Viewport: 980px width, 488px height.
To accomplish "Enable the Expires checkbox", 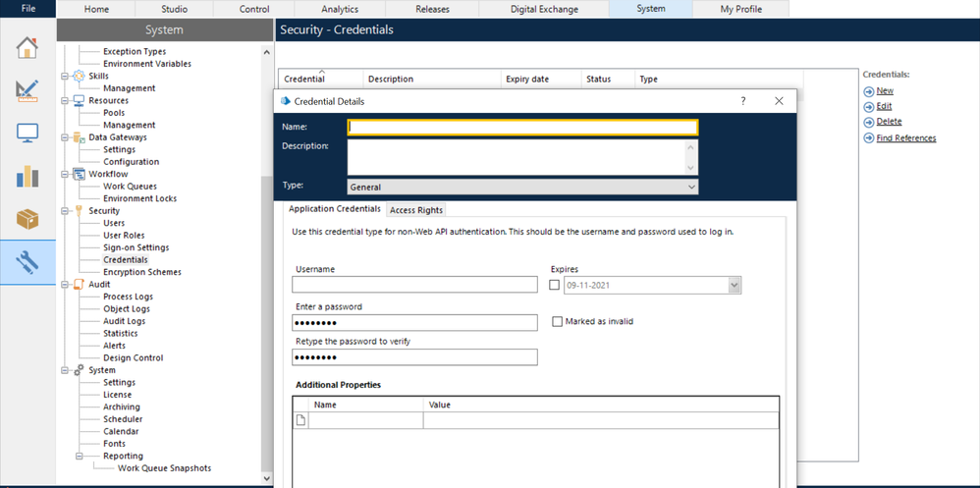I will 555,285.
